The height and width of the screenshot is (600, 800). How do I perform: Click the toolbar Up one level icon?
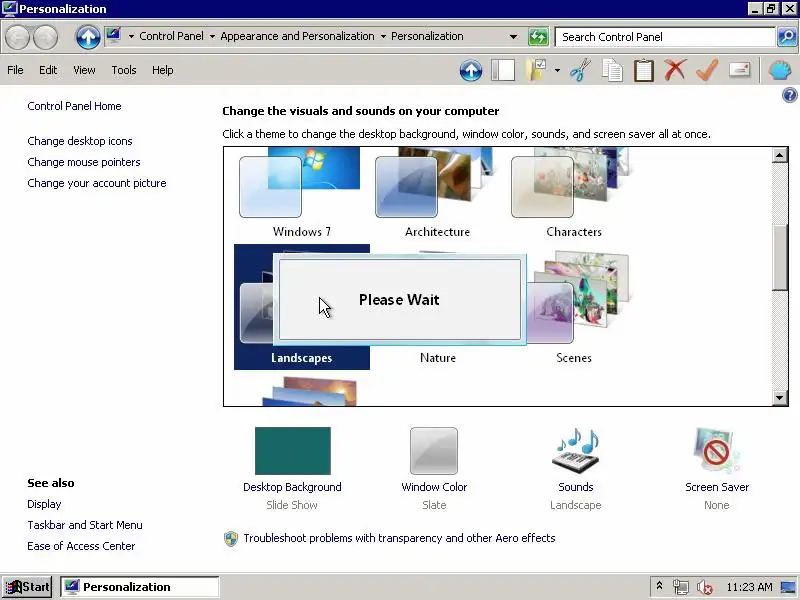pyautogui.click(x=471, y=70)
